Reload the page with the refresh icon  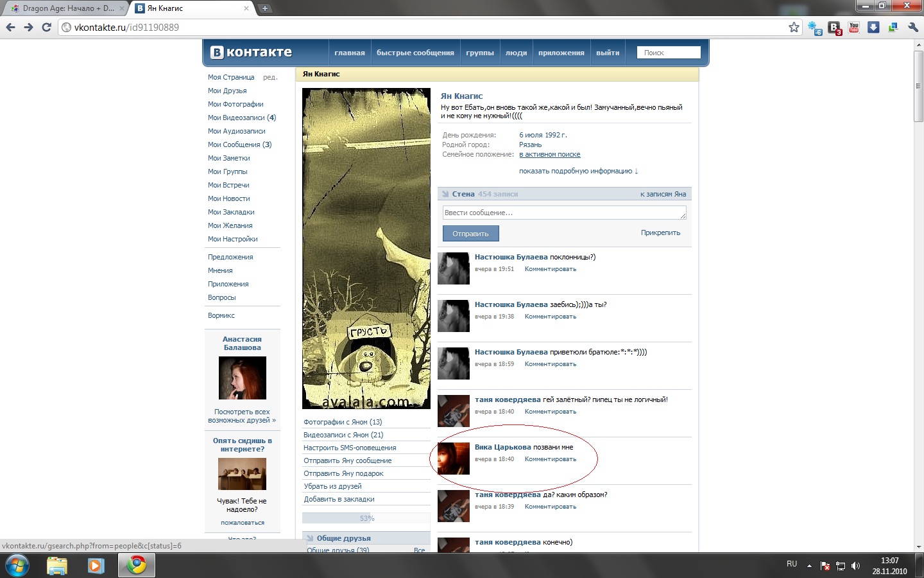pyautogui.click(x=46, y=28)
